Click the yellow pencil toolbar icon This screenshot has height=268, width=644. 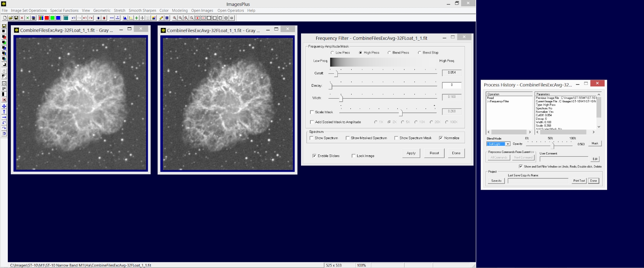click(x=161, y=18)
